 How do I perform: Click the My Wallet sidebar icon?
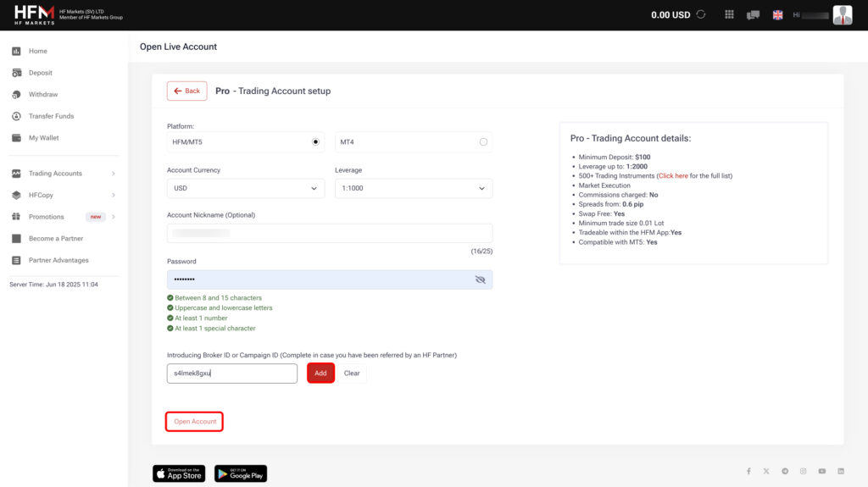point(17,138)
